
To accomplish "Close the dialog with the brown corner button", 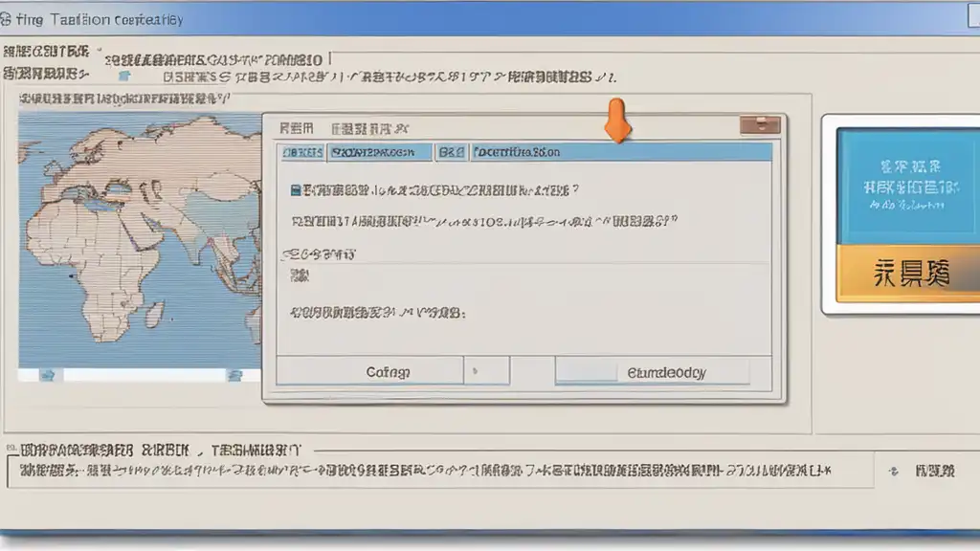I will [760, 125].
